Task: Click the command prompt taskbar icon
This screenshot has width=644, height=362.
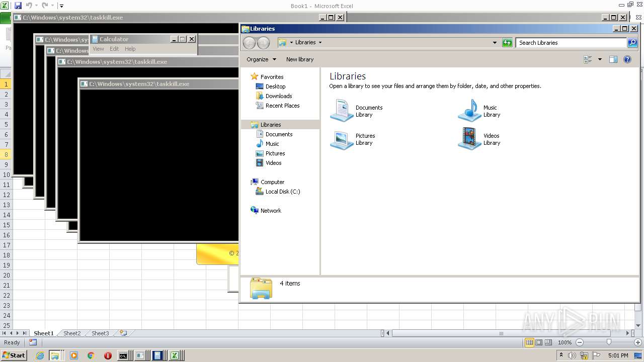Action: point(123,355)
